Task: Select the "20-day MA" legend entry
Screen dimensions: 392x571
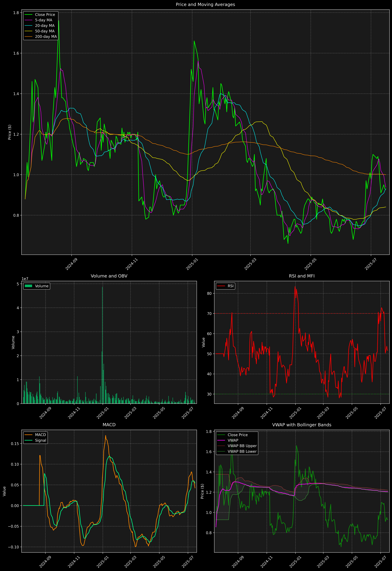Action: tap(45, 26)
